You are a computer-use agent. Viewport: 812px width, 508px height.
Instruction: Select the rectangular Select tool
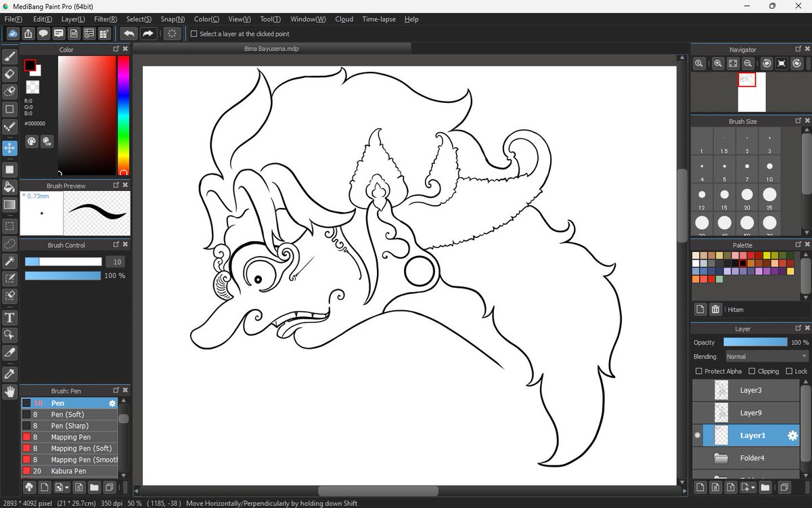pyautogui.click(x=9, y=226)
